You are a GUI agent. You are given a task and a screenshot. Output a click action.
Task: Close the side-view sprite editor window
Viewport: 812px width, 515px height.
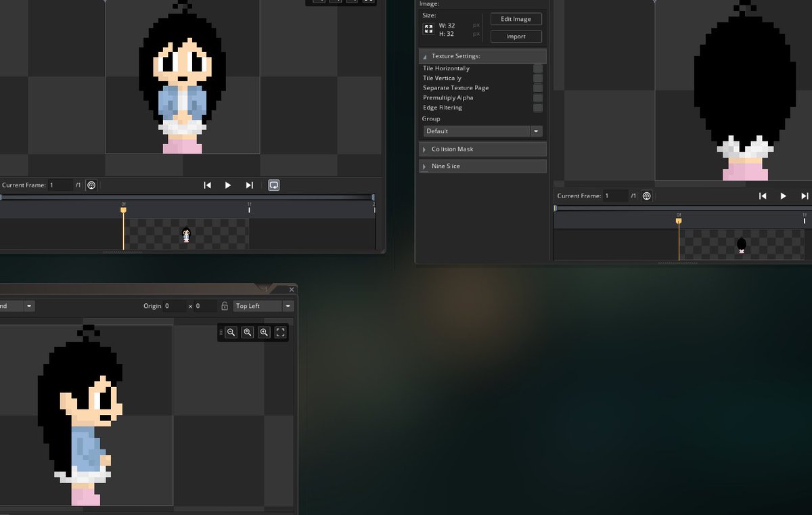pyautogui.click(x=292, y=290)
